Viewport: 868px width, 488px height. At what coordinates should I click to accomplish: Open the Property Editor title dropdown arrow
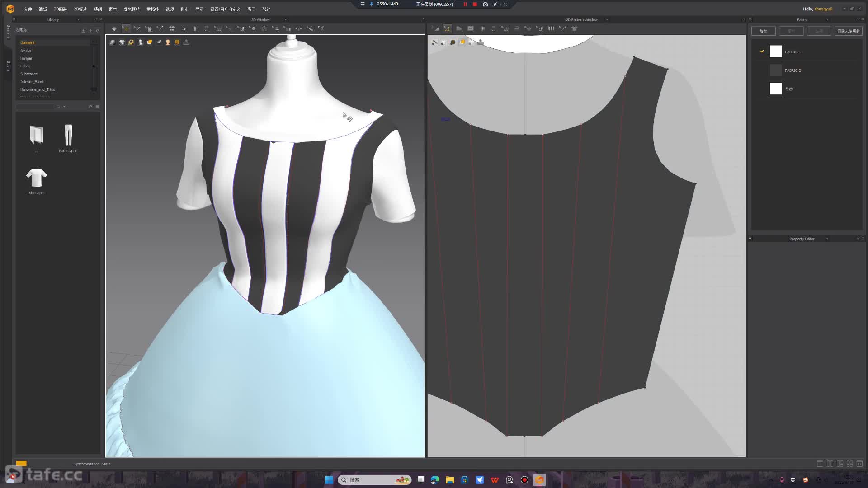click(827, 239)
